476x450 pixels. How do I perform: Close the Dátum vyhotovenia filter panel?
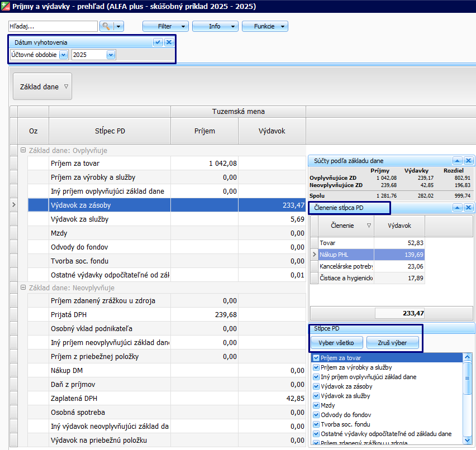point(169,42)
